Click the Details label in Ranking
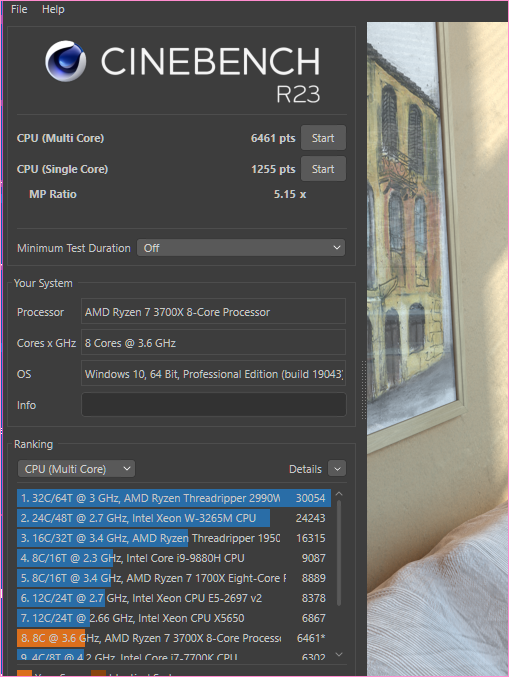509x677 pixels. coord(305,469)
